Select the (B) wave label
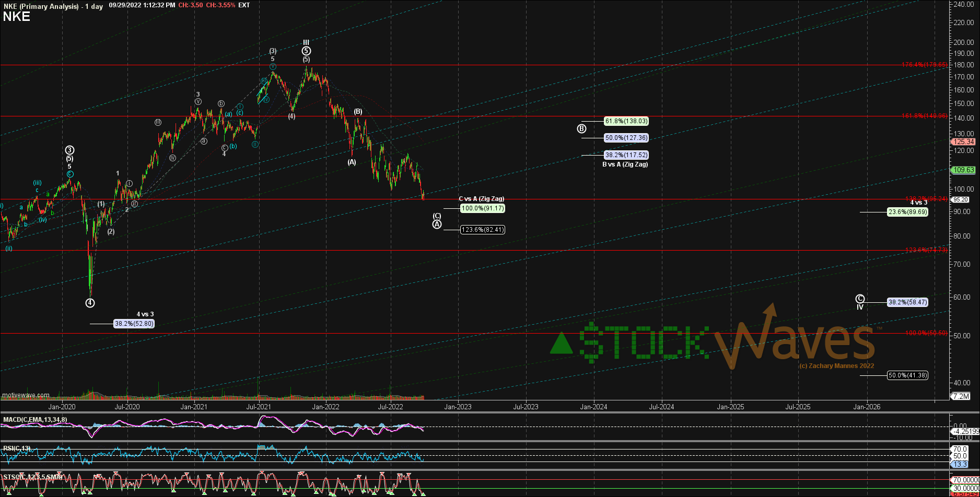This screenshot has height=497, width=980. click(358, 112)
